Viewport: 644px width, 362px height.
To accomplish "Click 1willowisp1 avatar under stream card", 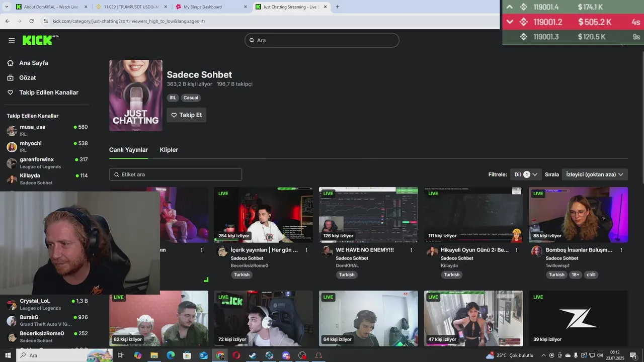I will point(537,251).
